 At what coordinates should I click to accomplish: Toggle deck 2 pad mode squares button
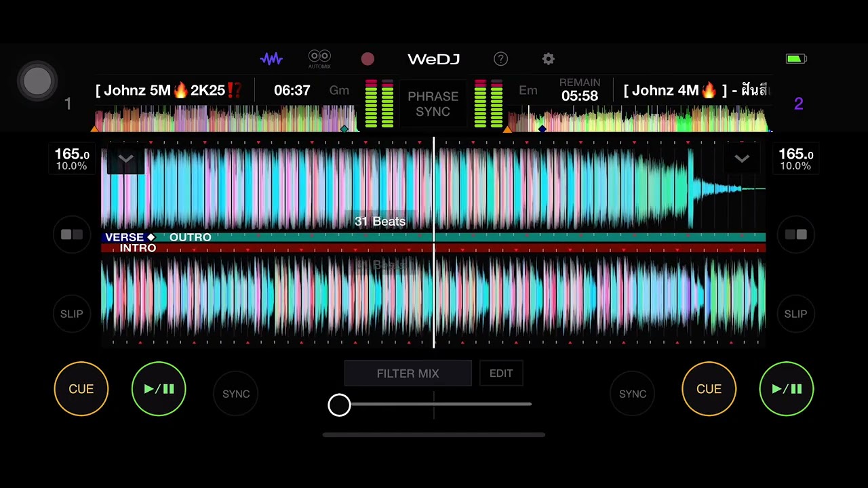pyautogui.click(x=796, y=235)
